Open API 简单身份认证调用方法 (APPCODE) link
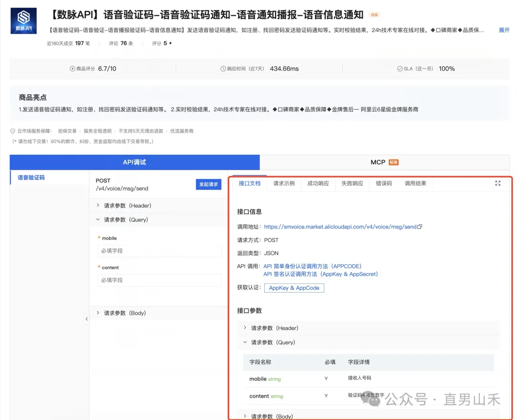This screenshot has height=420, width=517. click(x=312, y=266)
